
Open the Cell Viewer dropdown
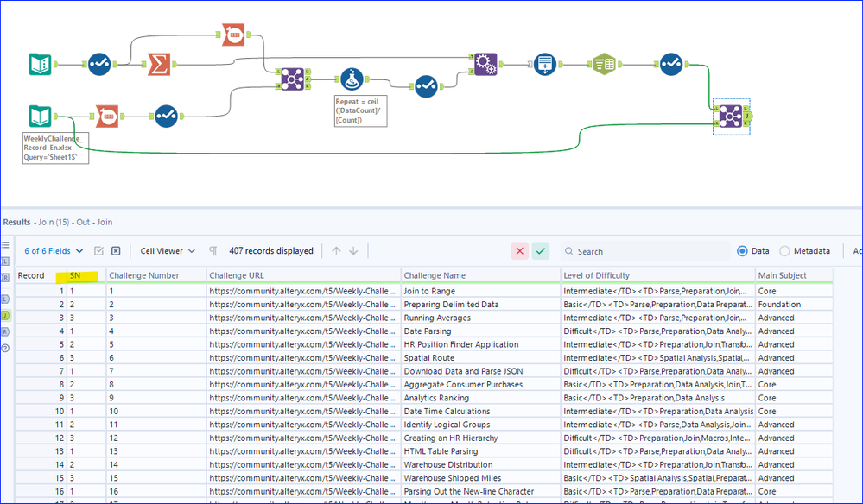click(168, 251)
